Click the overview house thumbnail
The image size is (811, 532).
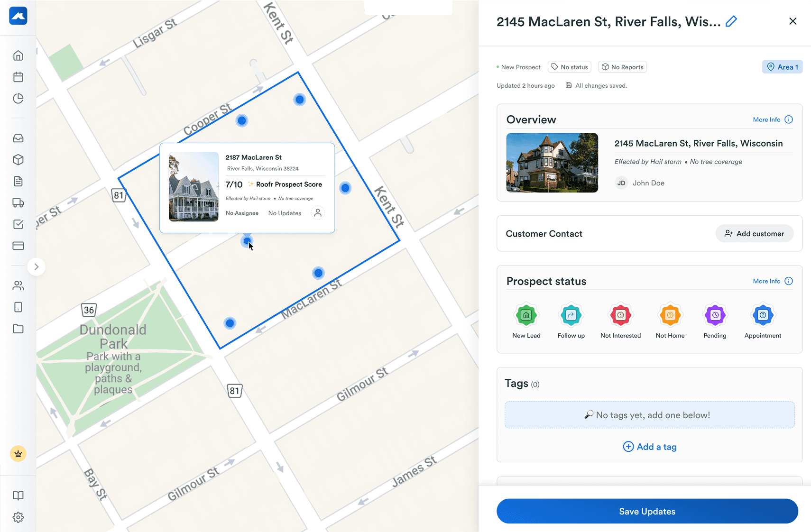click(552, 163)
